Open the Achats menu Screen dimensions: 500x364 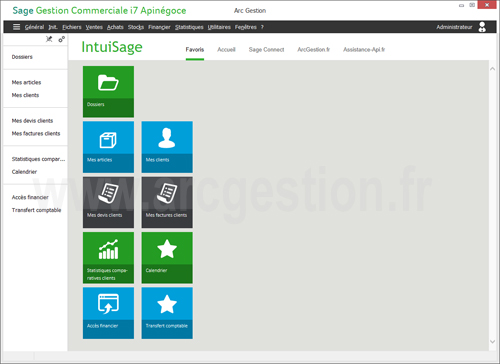tap(115, 27)
